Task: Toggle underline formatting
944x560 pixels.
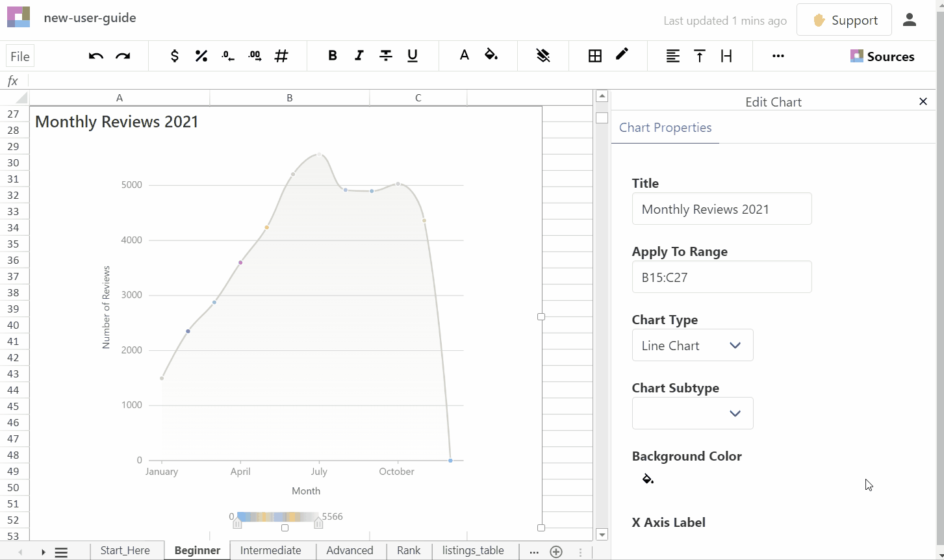Action: tap(412, 56)
